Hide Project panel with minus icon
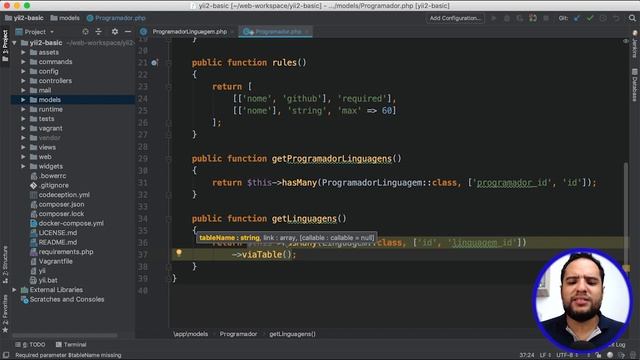Screen dimensions: 640x360 tap(128, 31)
